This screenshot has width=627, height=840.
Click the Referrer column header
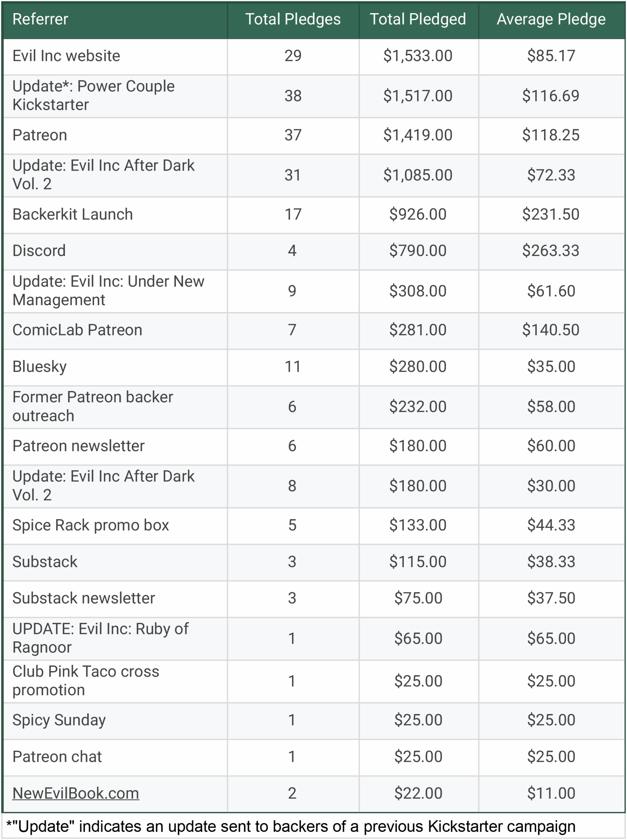coord(40,19)
